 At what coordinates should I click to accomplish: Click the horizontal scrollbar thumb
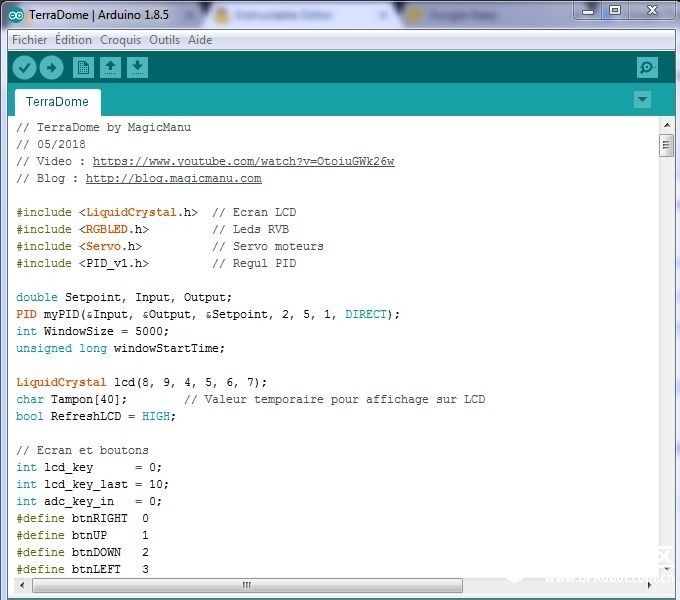click(247, 585)
